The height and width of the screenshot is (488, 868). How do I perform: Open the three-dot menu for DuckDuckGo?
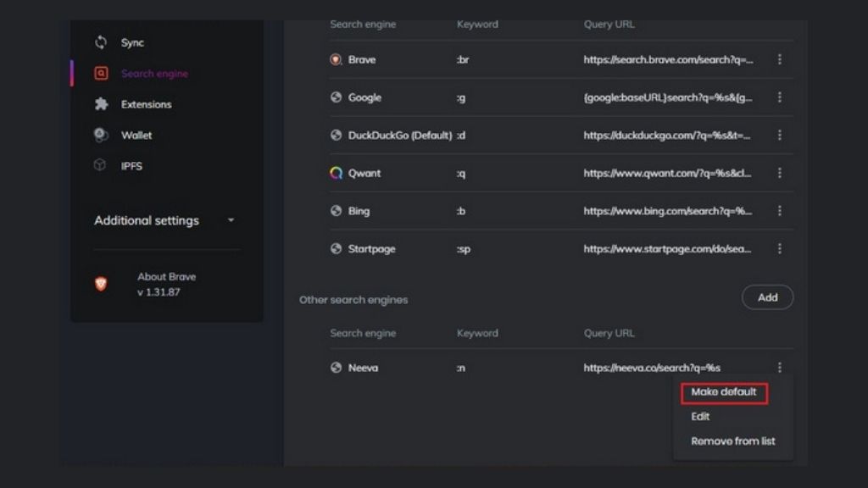point(780,135)
